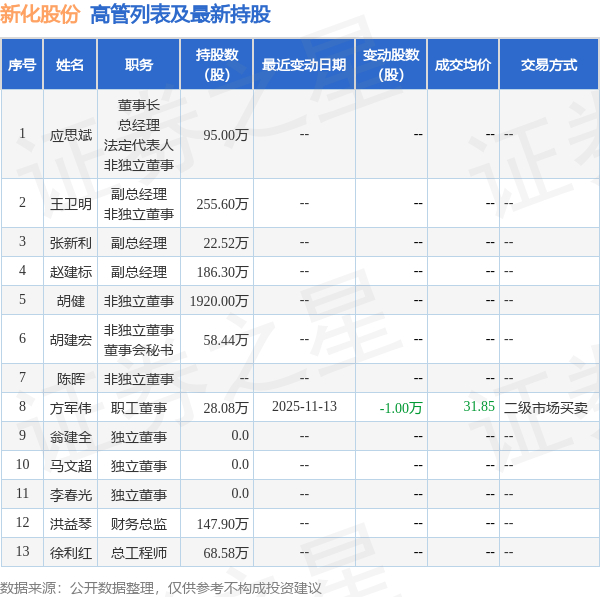
Task: Click the 高管列表及最新持股 heading
Action: [180, 15]
